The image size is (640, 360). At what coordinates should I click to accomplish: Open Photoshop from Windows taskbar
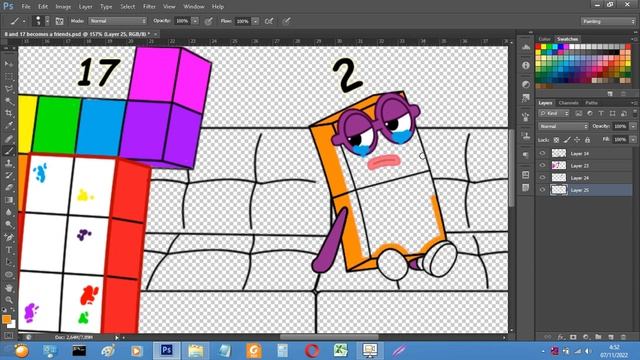(x=167, y=351)
